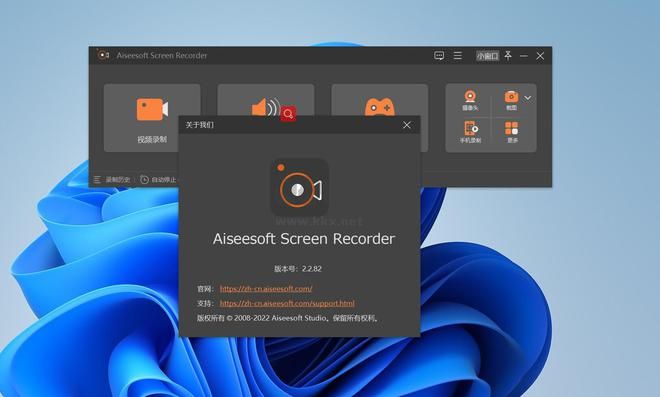Open the phone recording (手机录制) tool
The image size is (660, 397).
(471, 132)
